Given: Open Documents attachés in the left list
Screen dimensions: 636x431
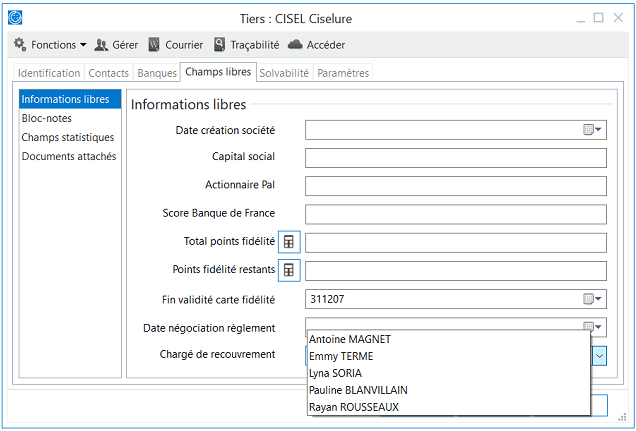Looking at the screenshot, I should (69, 156).
